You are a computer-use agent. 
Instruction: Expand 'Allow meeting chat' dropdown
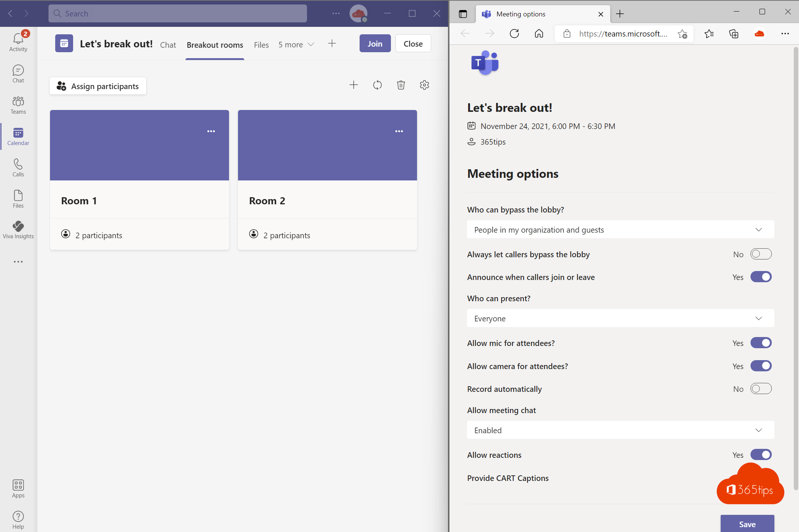point(759,431)
